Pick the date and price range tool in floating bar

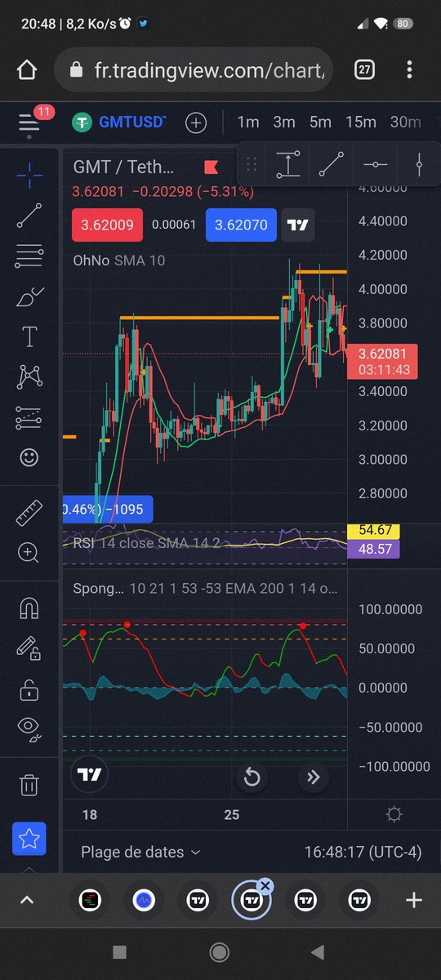click(x=287, y=165)
